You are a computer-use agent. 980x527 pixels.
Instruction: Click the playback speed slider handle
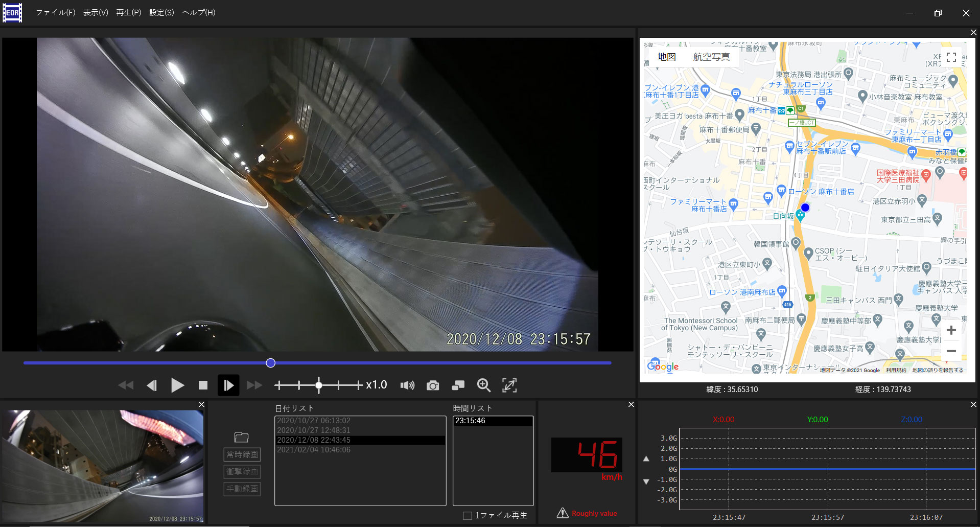point(319,385)
